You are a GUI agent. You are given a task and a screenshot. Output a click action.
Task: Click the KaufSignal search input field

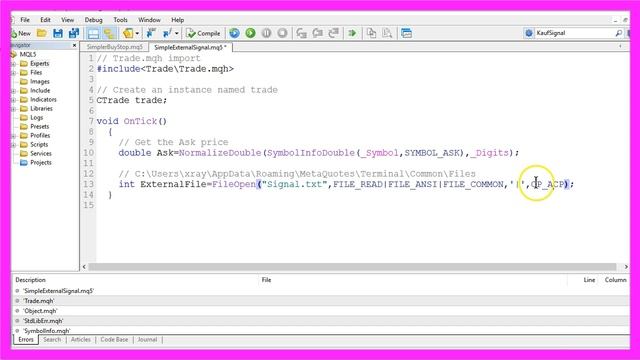pyautogui.click(x=575, y=33)
